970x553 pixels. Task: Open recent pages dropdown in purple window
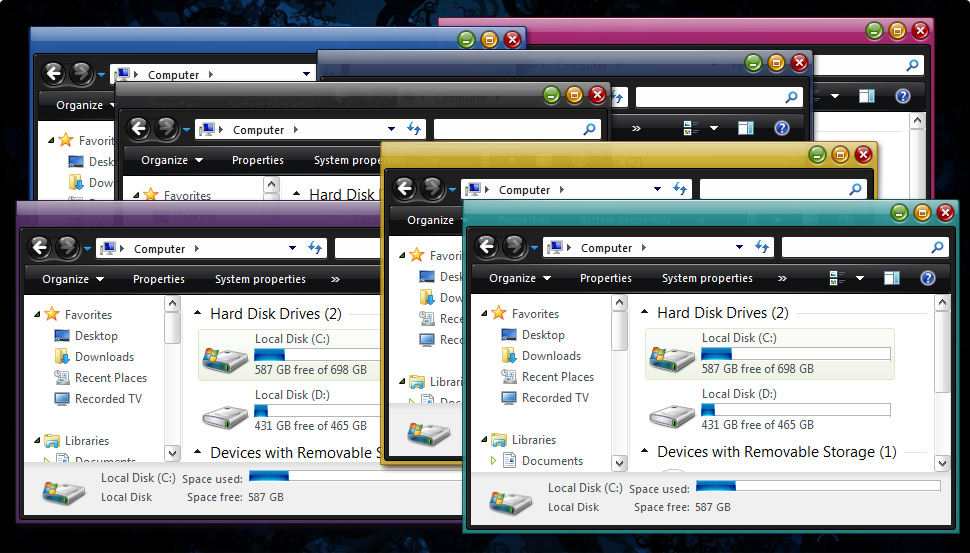pyautogui.click(x=87, y=249)
